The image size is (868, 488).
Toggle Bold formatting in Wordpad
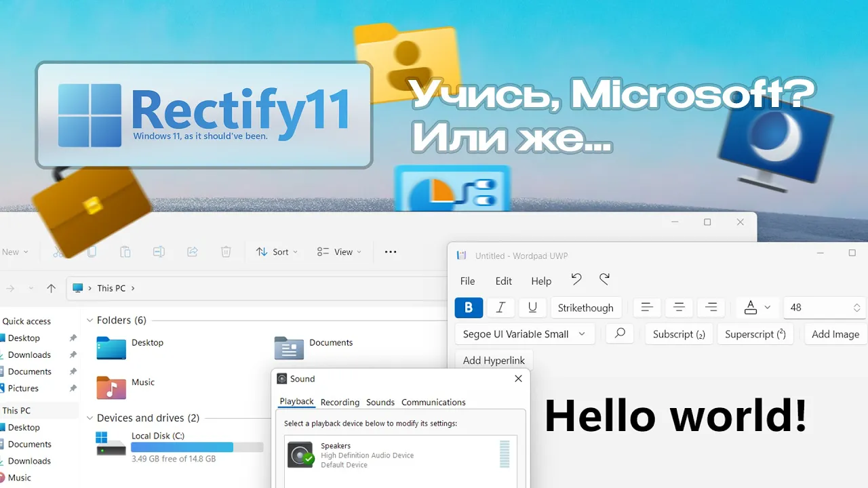469,307
